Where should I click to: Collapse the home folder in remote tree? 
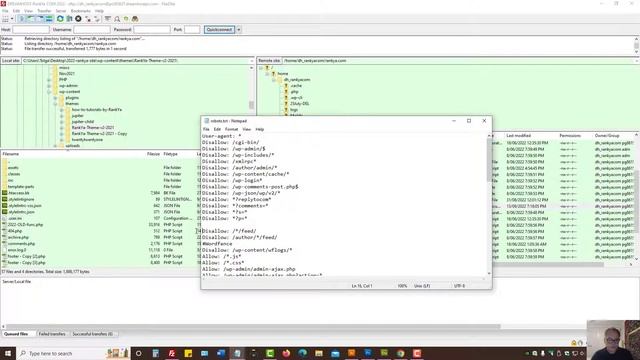(267, 73)
